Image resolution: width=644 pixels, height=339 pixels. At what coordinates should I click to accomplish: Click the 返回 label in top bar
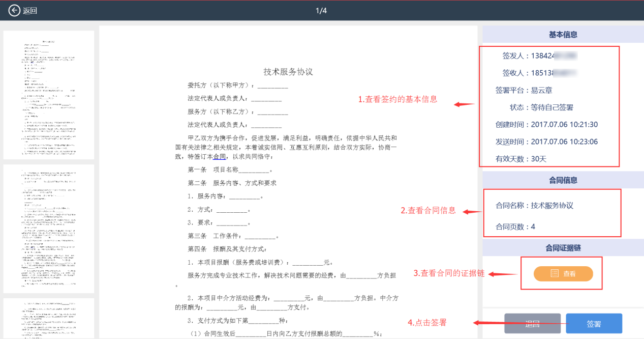coord(30,11)
